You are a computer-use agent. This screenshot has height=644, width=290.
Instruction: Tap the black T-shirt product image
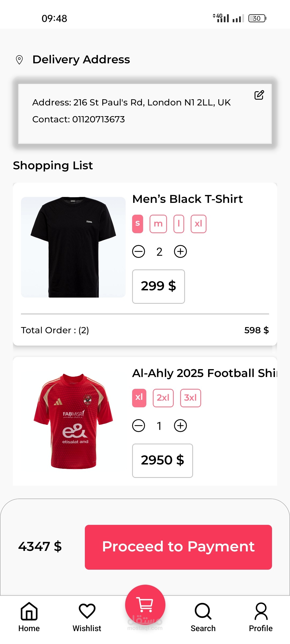pyautogui.click(x=73, y=247)
